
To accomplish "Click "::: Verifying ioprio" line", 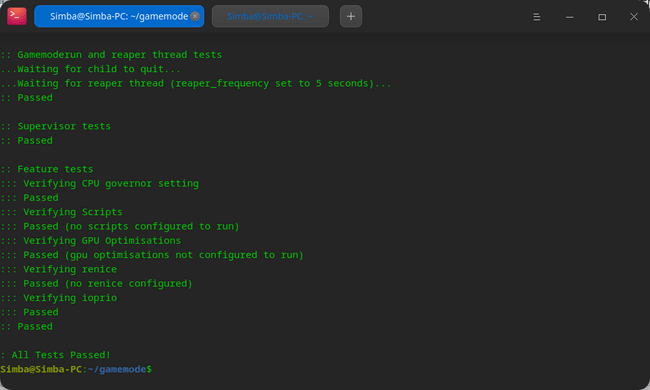I will pyautogui.click(x=58, y=298).
